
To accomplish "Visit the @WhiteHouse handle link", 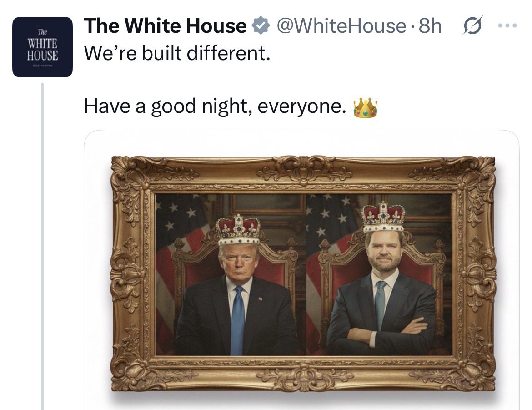I will tap(341, 26).
